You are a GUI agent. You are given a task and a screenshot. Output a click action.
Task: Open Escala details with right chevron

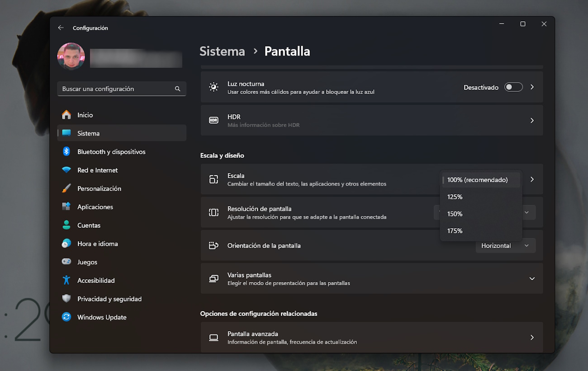(532, 179)
